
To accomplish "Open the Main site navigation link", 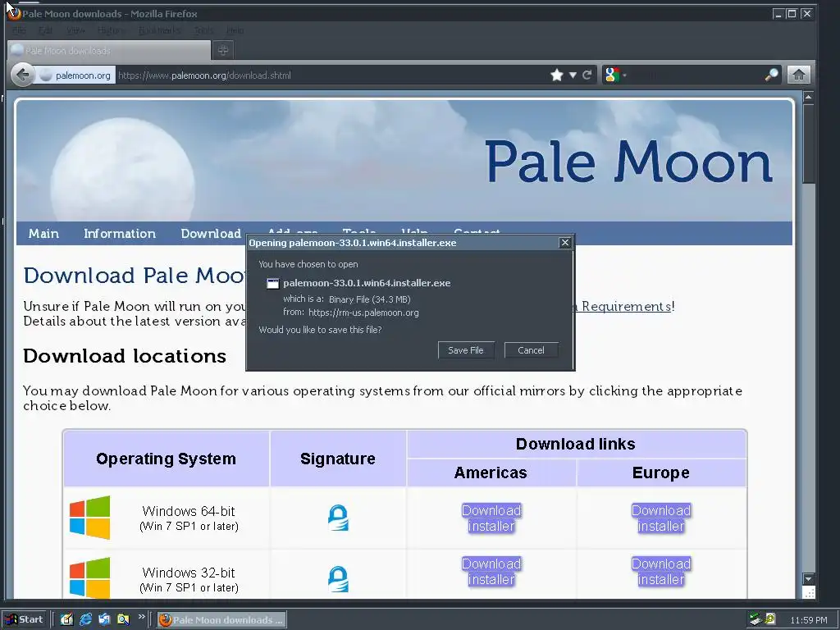I will click(44, 234).
